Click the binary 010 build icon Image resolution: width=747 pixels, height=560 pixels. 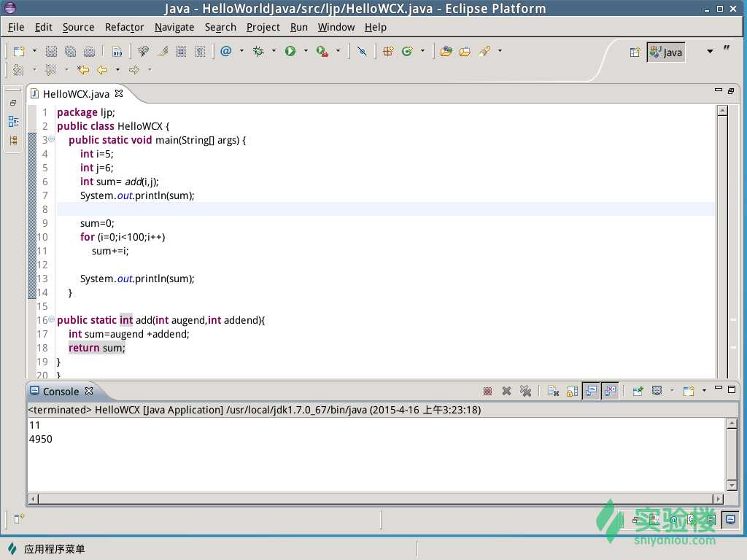[117, 51]
